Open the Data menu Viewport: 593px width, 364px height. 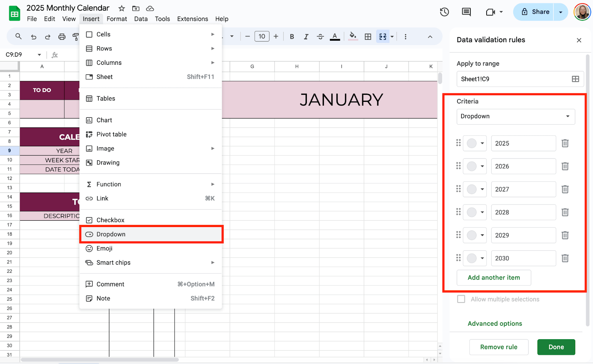141,19
